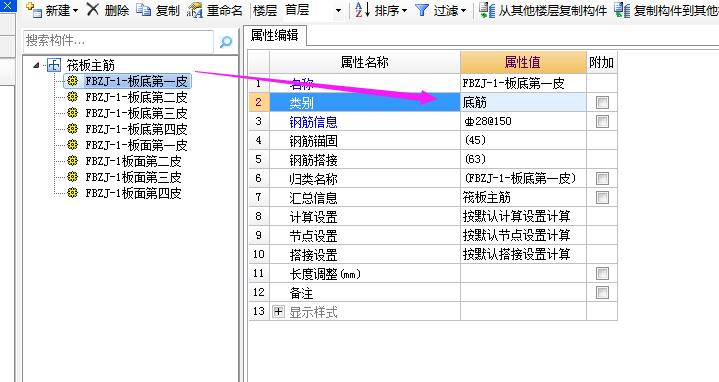
Task: Click the search magnifier icon
Action: coord(226,42)
